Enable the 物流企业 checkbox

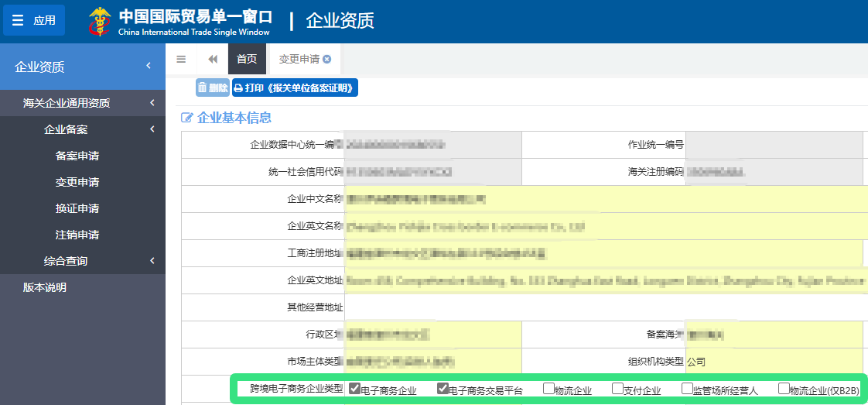548,389
